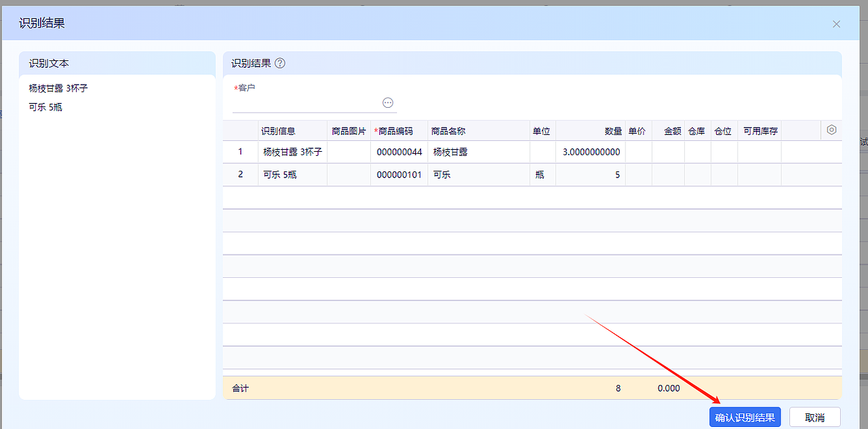Click the 可用库存 column header
This screenshot has width=868, height=429.
coord(759,130)
